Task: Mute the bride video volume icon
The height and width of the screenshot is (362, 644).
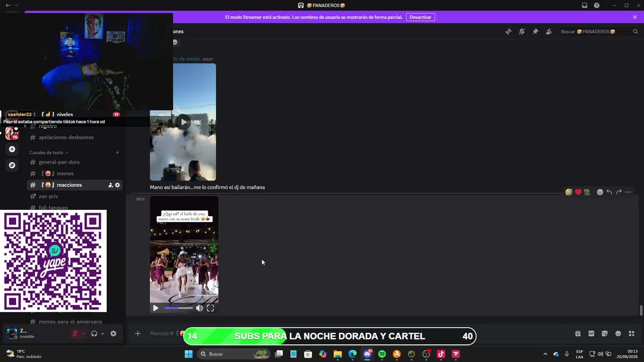Action: coord(199,308)
